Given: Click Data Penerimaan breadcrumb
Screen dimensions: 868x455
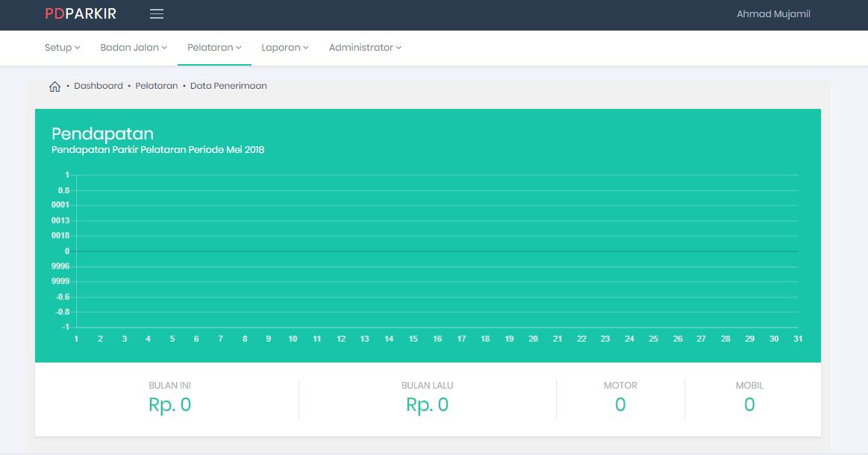Looking at the screenshot, I should point(228,87).
